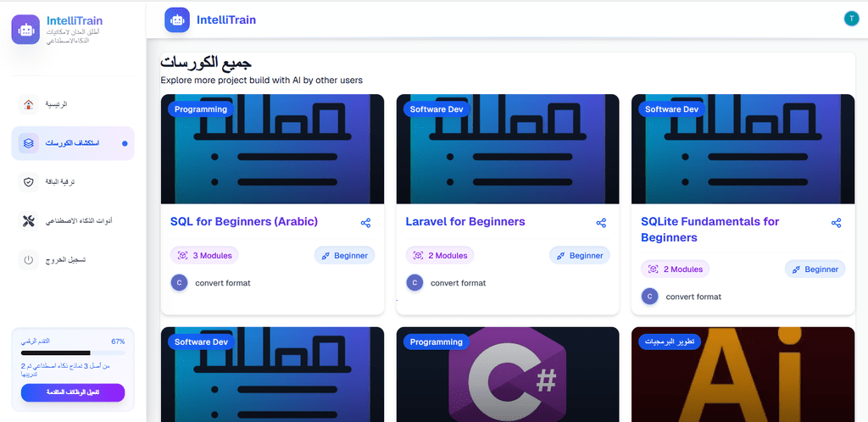Image resolution: width=868 pixels, height=422 pixels.
Task: Open the user avatar in top right
Action: click(851, 19)
